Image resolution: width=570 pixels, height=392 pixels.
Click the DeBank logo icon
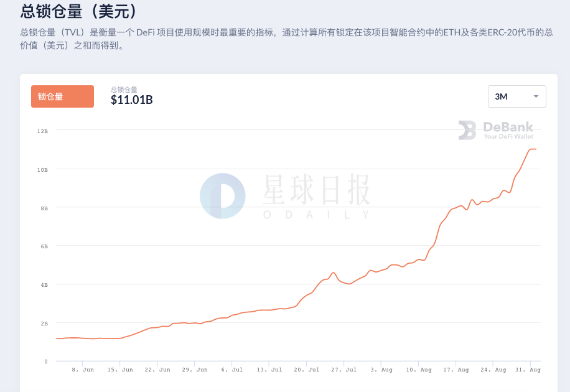(467, 130)
